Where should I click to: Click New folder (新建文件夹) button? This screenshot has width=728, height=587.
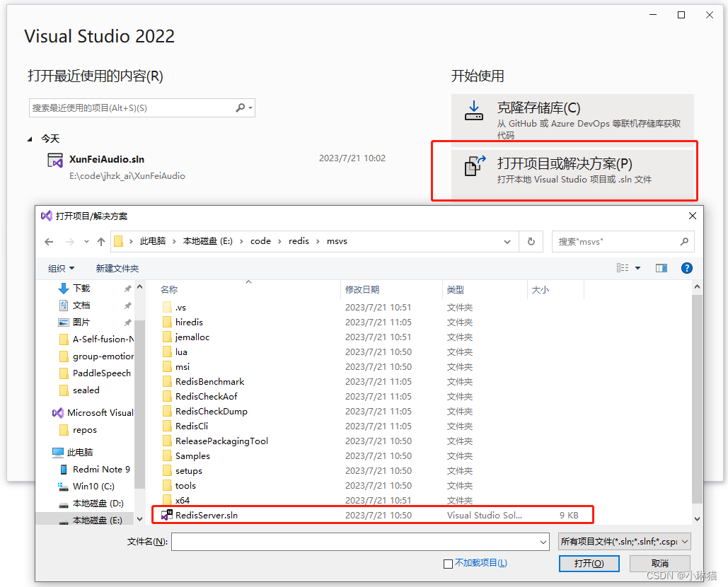pos(117,268)
